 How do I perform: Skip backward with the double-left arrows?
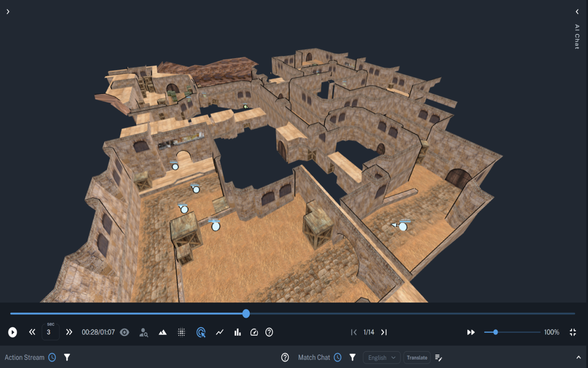tap(32, 332)
